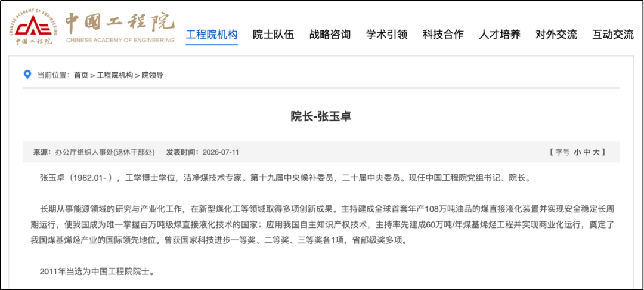Click the source text 办公厅组织人事处(退休干部处)
The image size is (644, 290).
tap(105, 152)
